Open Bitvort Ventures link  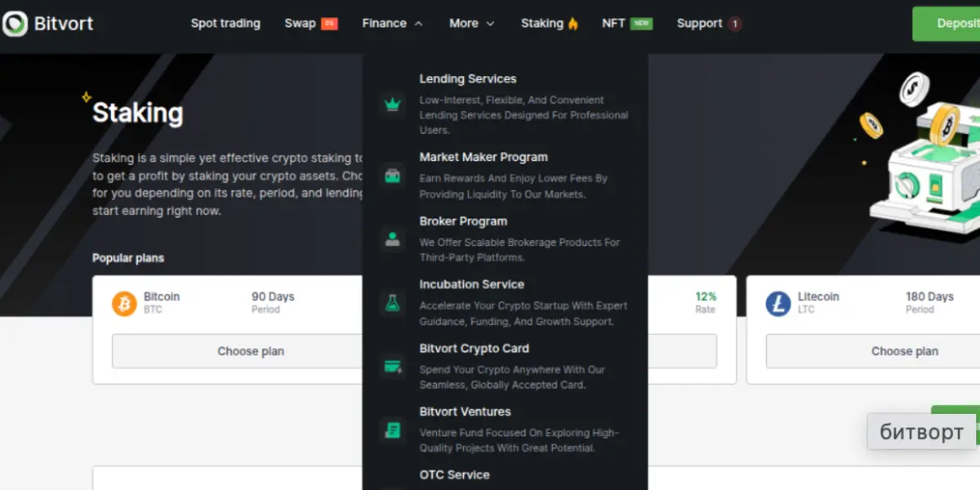click(x=465, y=412)
